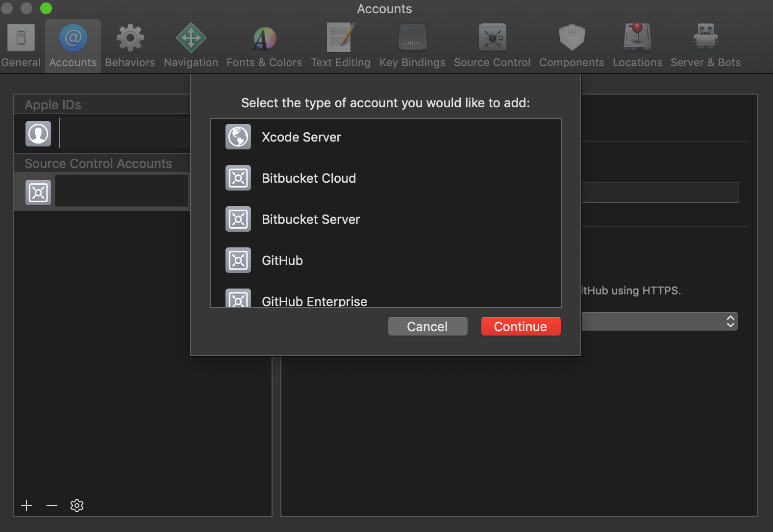The height and width of the screenshot is (532, 773).
Task: Switch to the Locations tab label
Action: [x=637, y=63]
